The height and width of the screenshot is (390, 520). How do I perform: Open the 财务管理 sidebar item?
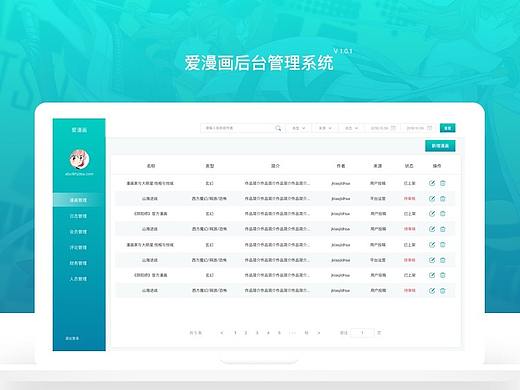point(79,263)
